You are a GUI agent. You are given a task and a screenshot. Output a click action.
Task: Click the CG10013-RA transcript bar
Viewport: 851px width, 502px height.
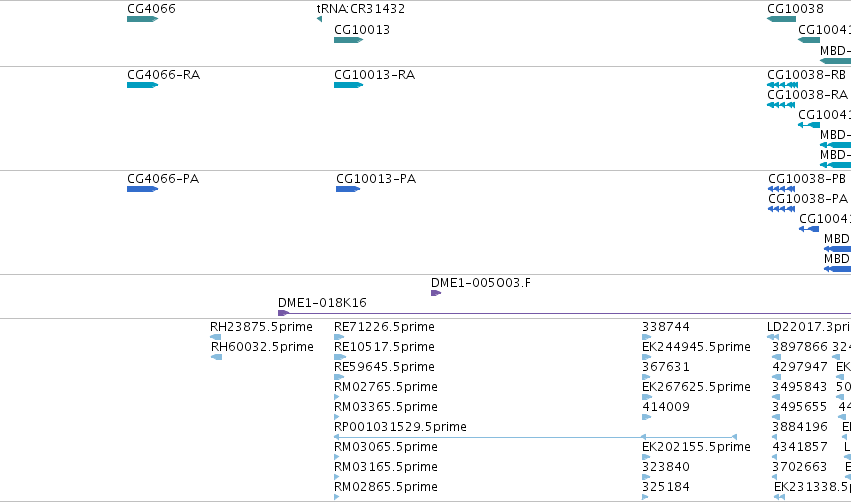click(x=348, y=85)
